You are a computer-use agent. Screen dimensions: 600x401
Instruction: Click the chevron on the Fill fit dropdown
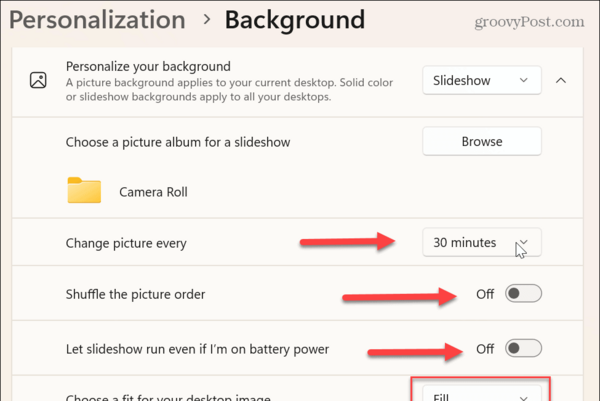point(523,398)
